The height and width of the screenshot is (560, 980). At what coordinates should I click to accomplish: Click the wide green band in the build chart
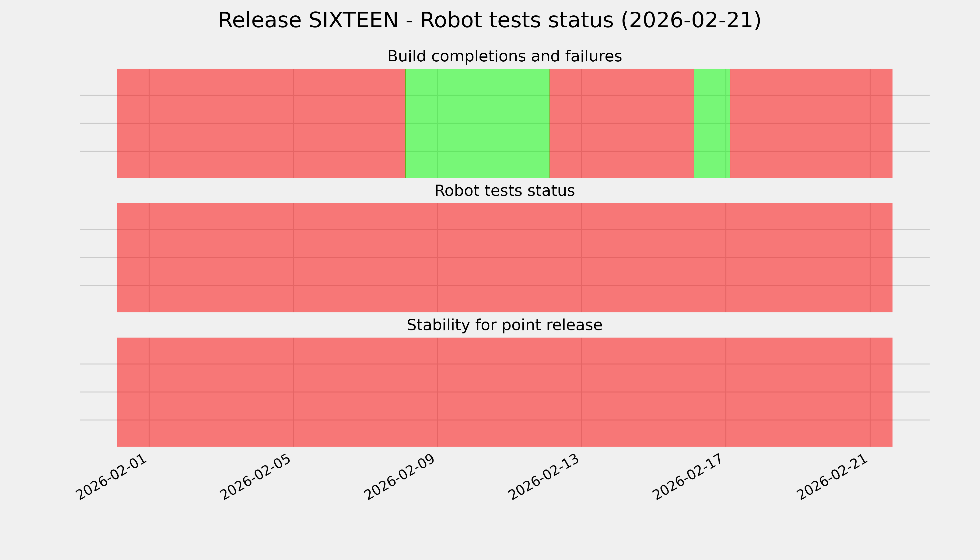click(x=477, y=123)
